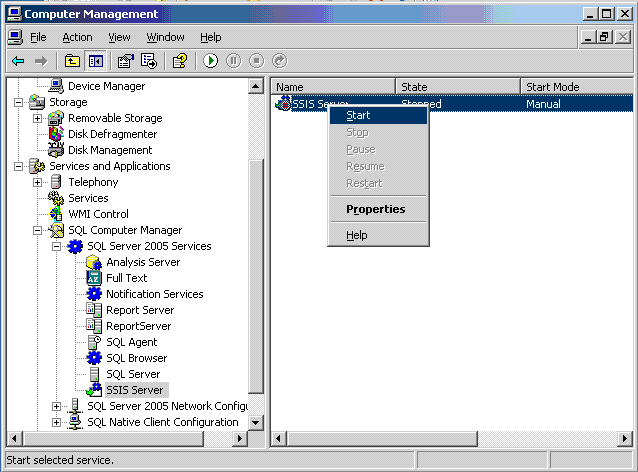
Task: Click the SQL Browser icon
Action: coord(94,358)
